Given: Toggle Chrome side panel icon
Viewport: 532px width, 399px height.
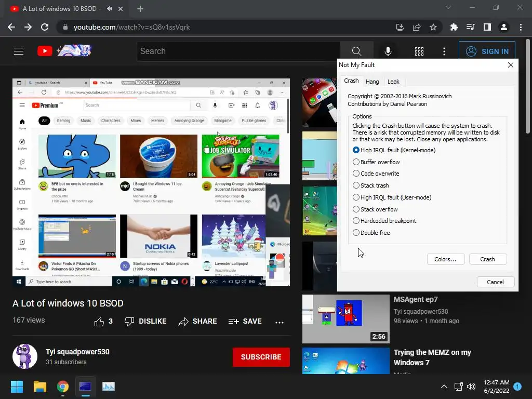Looking at the screenshot, I should click(x=487, y=27).
